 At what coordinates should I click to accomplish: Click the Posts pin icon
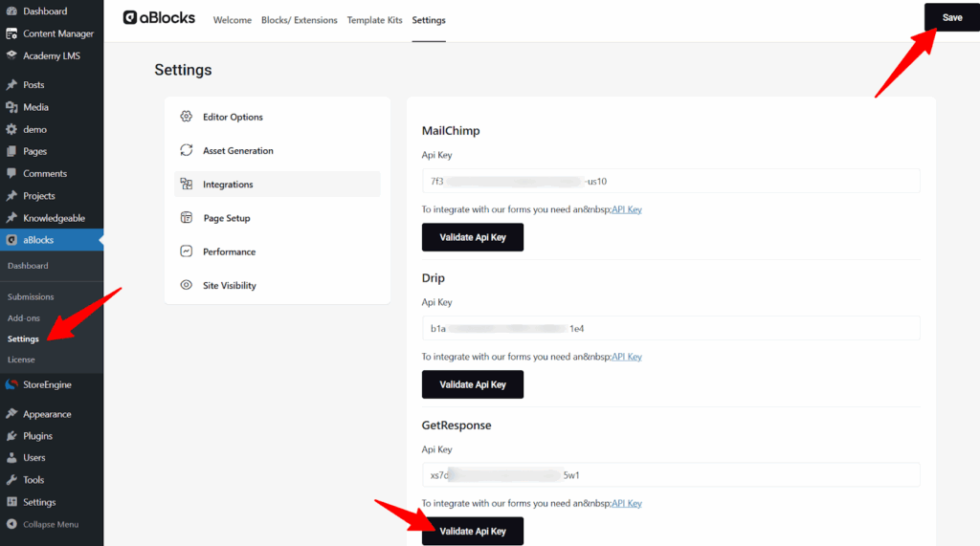[11, 85]
